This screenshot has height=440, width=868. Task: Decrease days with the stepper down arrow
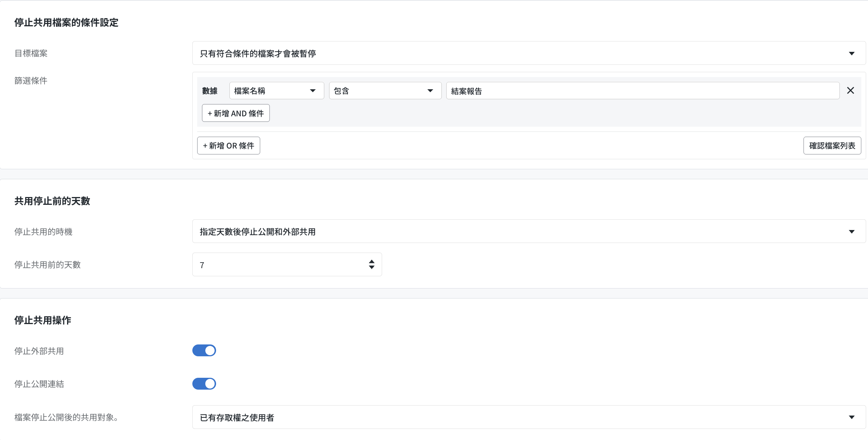(371, 267)
